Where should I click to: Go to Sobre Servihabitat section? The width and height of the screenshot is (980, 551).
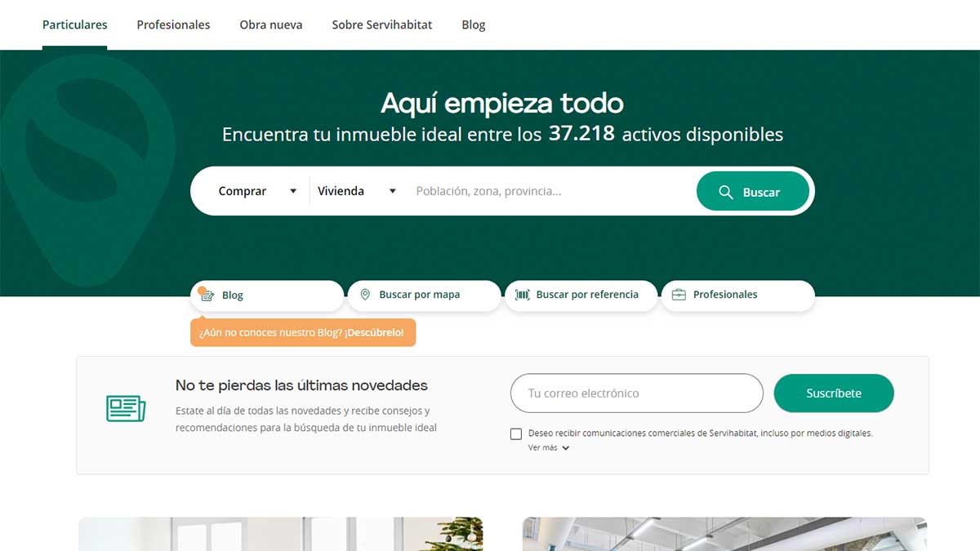(382, 24)
